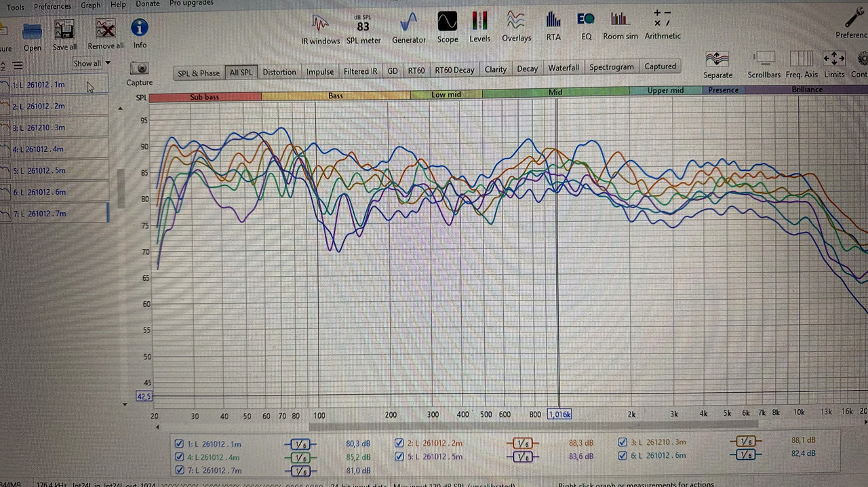Open the smoothing selector for trace 7m
868x487 pixels.
(x=301, y=471)
